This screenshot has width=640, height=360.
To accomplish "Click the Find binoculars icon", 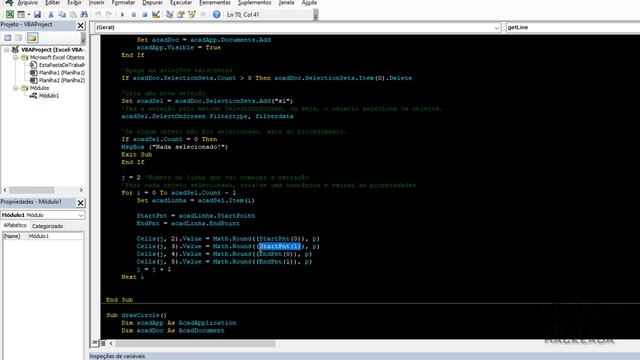I will tap(84, 14).
